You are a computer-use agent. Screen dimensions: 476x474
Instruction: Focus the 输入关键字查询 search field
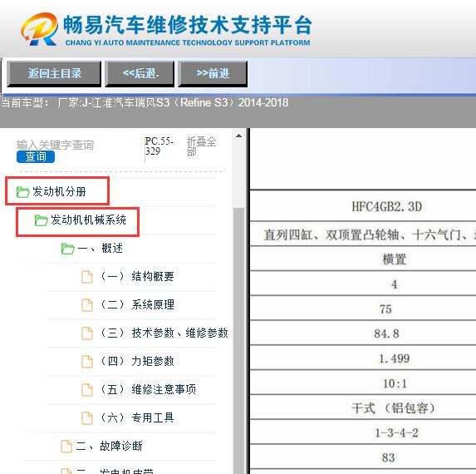click(55, 145)
